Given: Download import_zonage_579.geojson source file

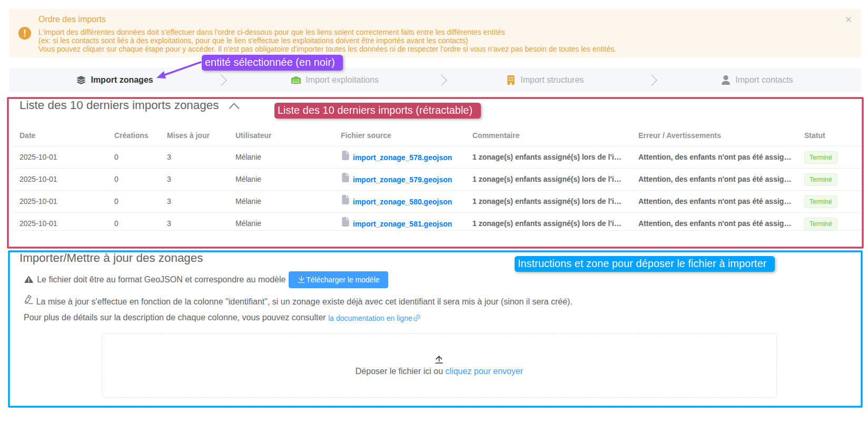Looking at the screenshot, I should coord(402,180).
